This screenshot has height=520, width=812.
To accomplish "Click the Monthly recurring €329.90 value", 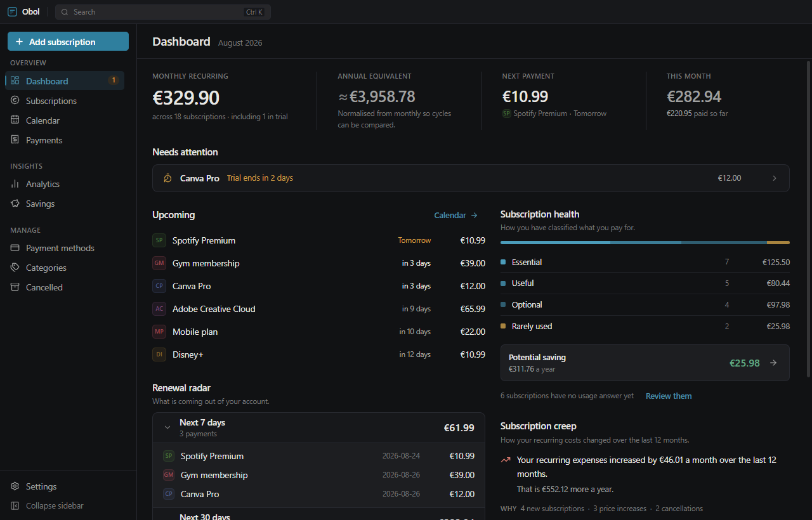I will coord(186,97).
